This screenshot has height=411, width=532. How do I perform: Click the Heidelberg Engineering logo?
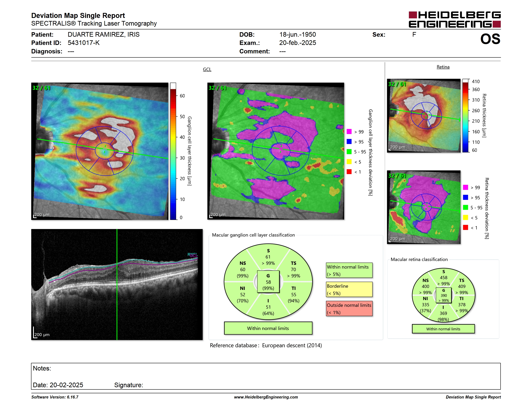(455, 20)
